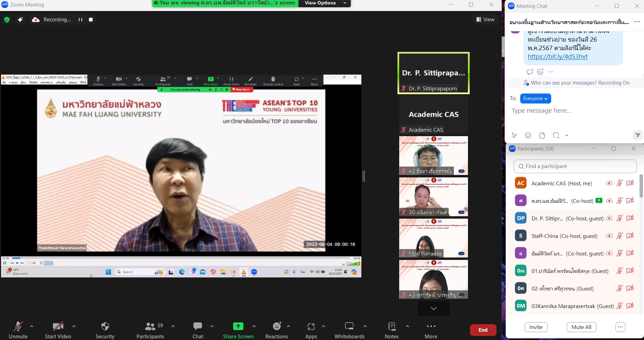
Task: Expand the arrow next to Participants
Action: click(x=173, y=326)
